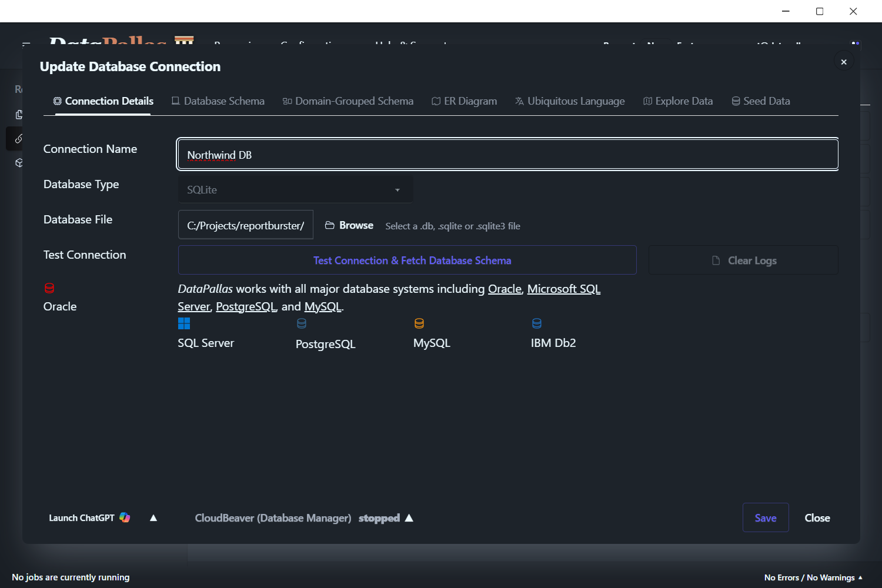Click the Database Schema tab icon
This screenshot has width=882, height=588.
pyautogui.click(x=175, y=101)
